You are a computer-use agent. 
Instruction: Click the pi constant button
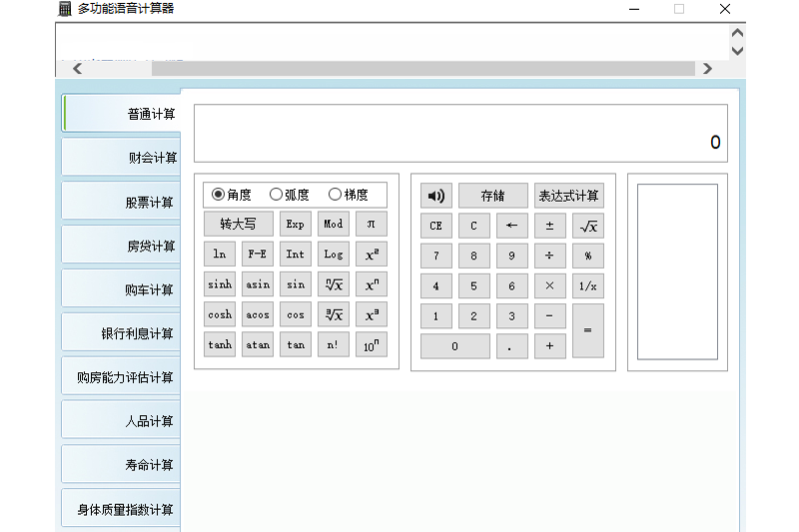[371, 224]
